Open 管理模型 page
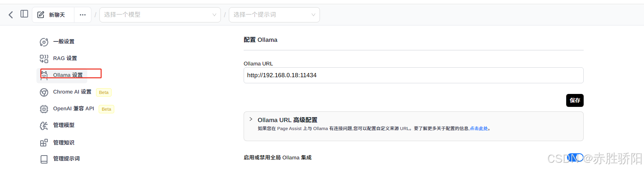Viewport: 644px width, 170px height. point(64,125)
